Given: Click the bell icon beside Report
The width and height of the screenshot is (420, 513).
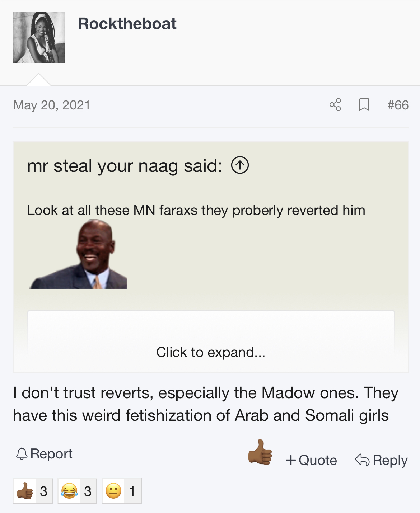Looking at the screenshot, I should tap(22, 454).
